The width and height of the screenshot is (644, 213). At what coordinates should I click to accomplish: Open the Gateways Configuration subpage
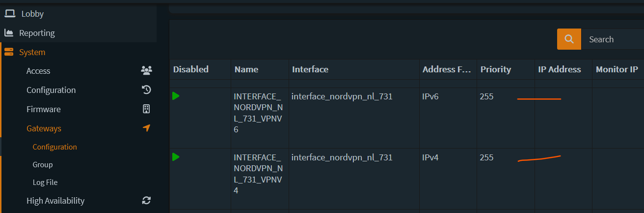coord(55,147)
